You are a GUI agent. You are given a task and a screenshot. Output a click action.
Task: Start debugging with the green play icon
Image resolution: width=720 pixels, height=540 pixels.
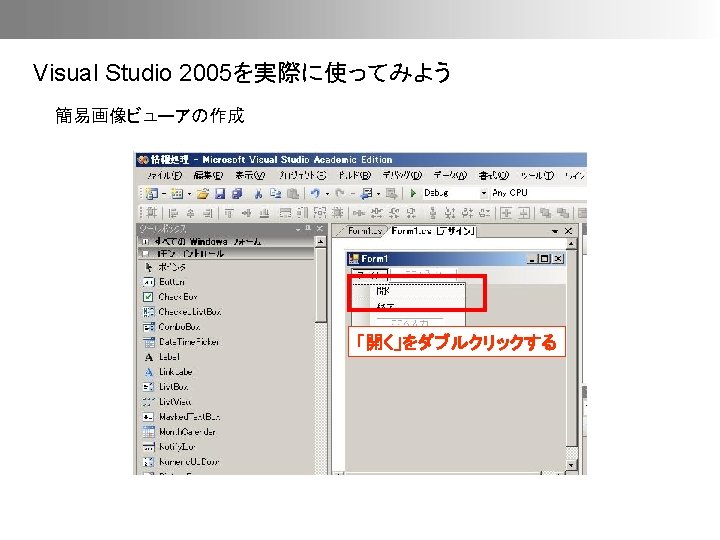coord(413,193)
